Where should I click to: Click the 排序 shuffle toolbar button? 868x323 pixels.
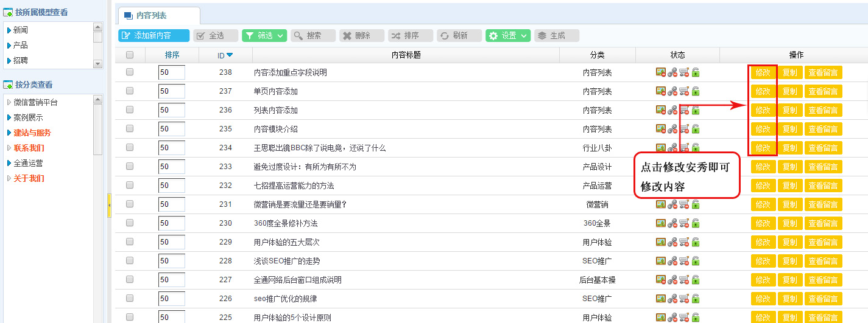[410, 36]
